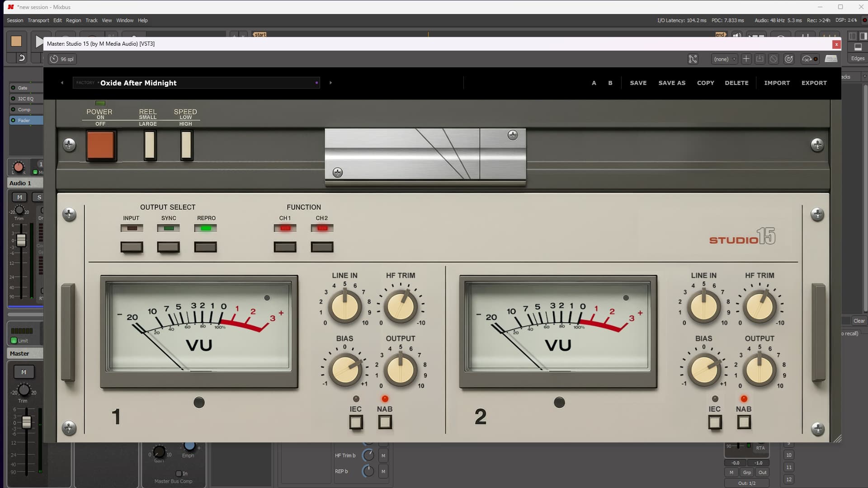Viewport: 868px width, 488px height.
Task: Select IEC equalization on channel 2
Action: tap(715, 422)
